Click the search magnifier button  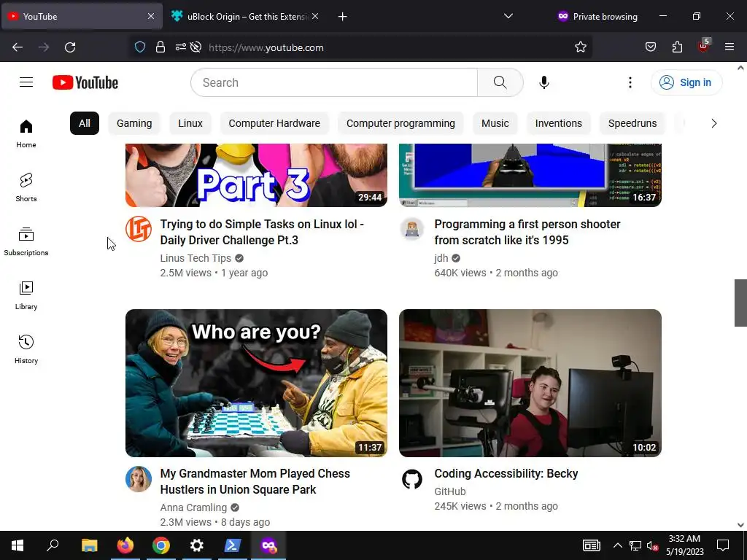[x=500, y=82]
